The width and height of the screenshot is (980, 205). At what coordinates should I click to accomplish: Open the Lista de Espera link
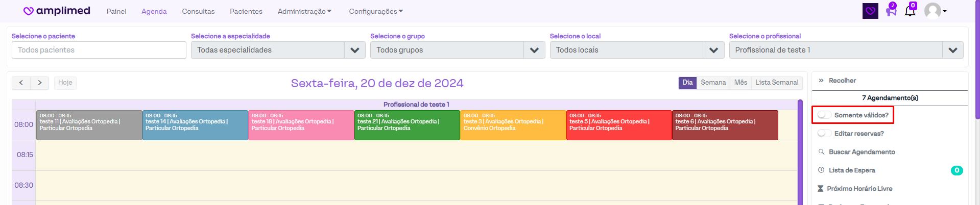click(852, 170)
